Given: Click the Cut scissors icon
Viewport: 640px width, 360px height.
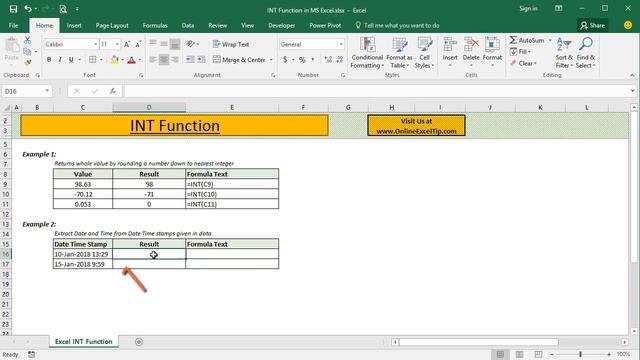Looking at the screenshot, I should click(x=27, y=40).
